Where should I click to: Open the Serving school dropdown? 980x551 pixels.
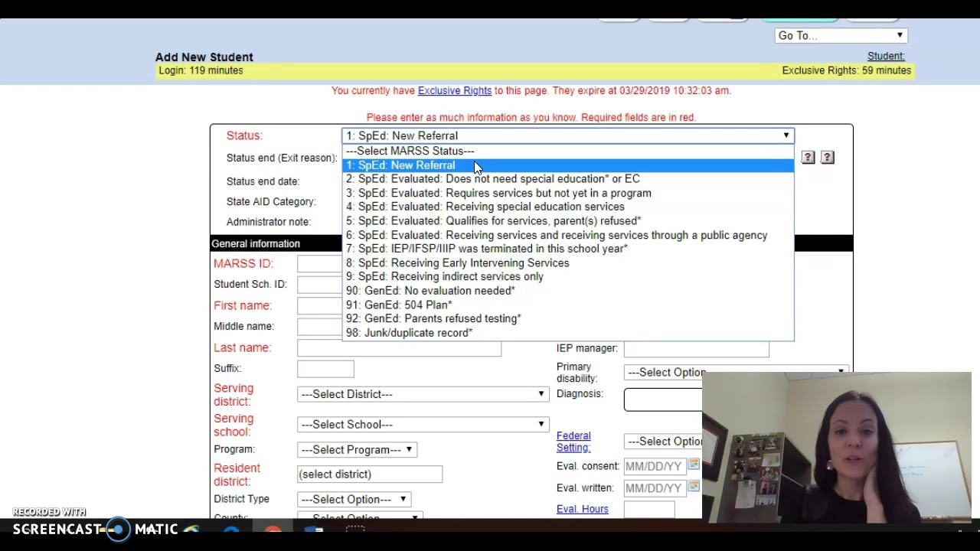(423, 425)
